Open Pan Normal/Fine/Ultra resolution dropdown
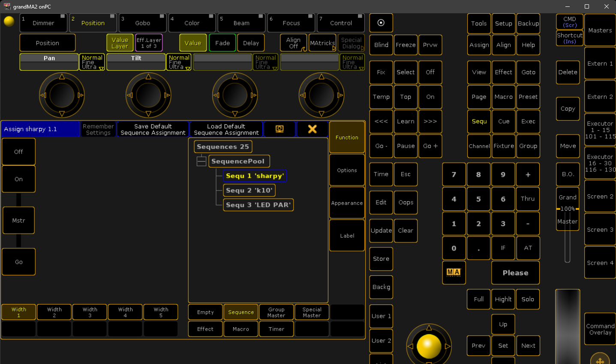Screen dimensions: 616x364 [92, 62]
